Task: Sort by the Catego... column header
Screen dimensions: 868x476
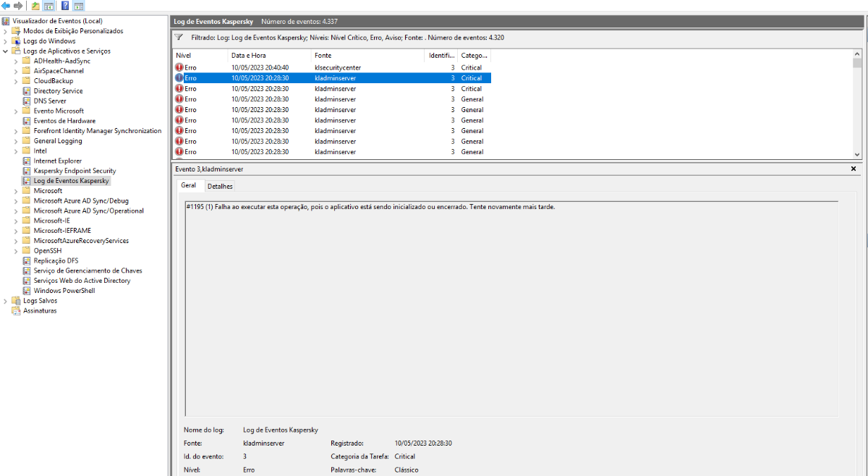Action: click(475, 56)
